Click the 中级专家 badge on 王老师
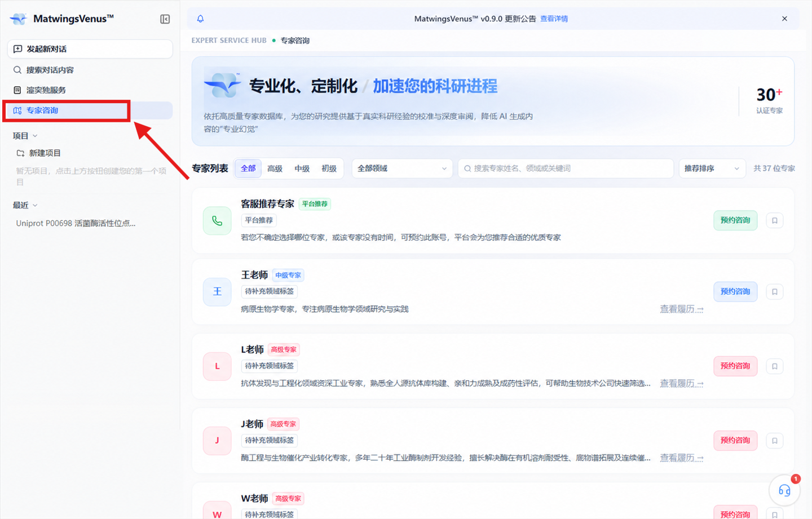Screen dimensions: 812x519 coord(288,275)
